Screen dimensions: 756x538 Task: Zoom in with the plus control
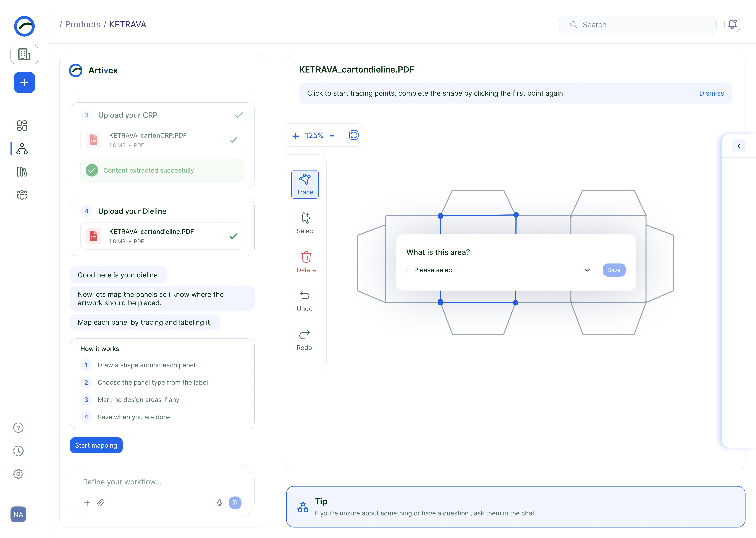(296, 136)
